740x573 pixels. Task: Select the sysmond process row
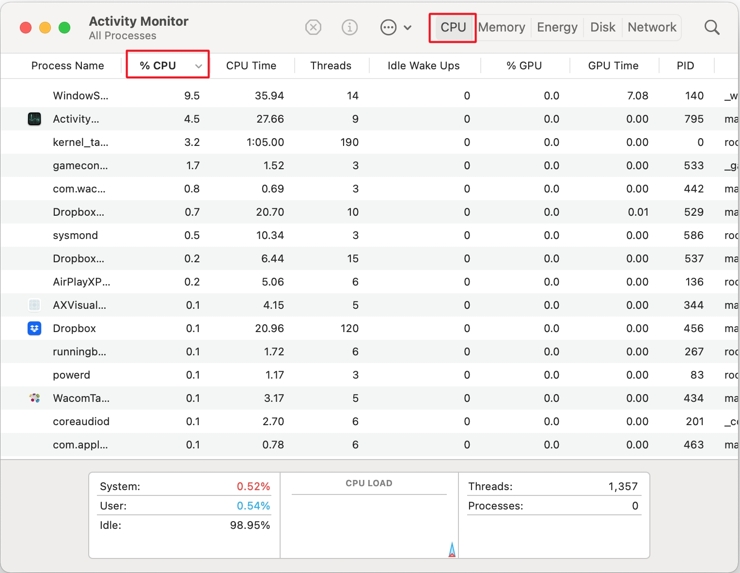[x=370, y=235]
